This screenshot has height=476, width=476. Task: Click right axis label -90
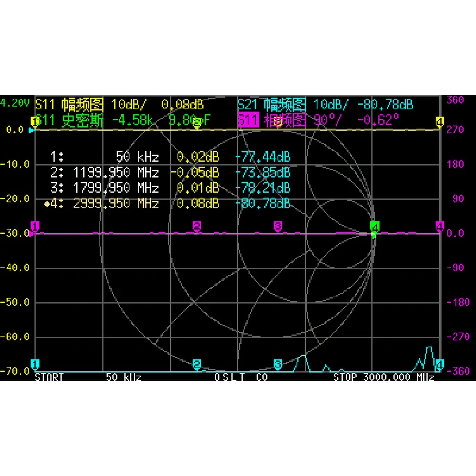(456, 268)
